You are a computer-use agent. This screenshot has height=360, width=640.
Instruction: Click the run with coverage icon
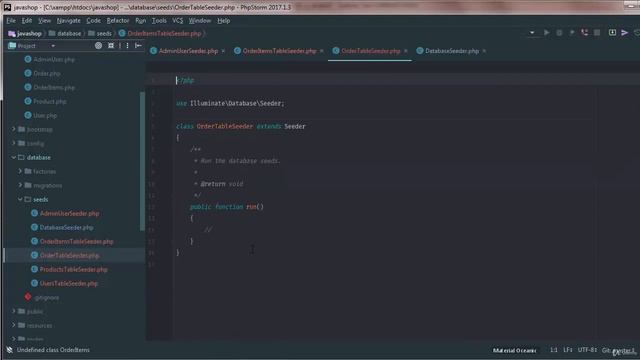(x=572, y=33)
